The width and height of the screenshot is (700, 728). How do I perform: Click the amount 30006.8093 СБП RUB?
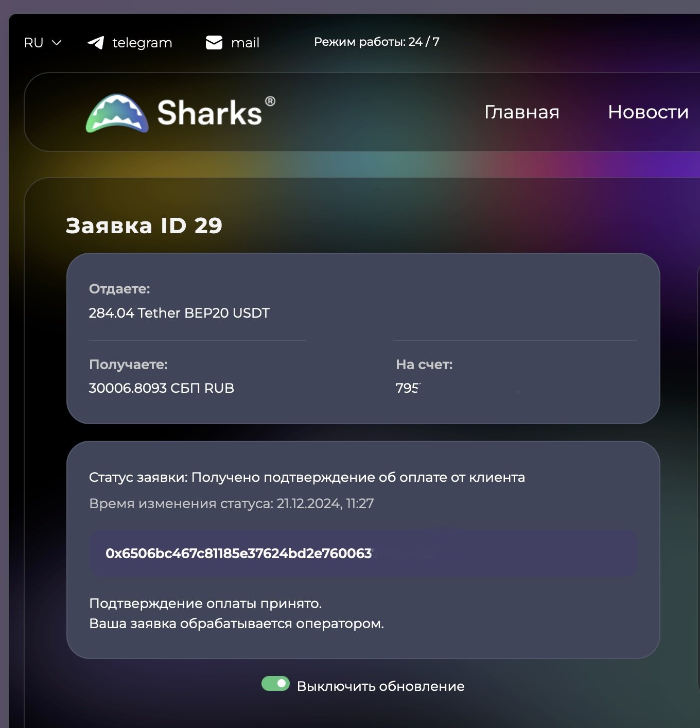tap(162, 388)
